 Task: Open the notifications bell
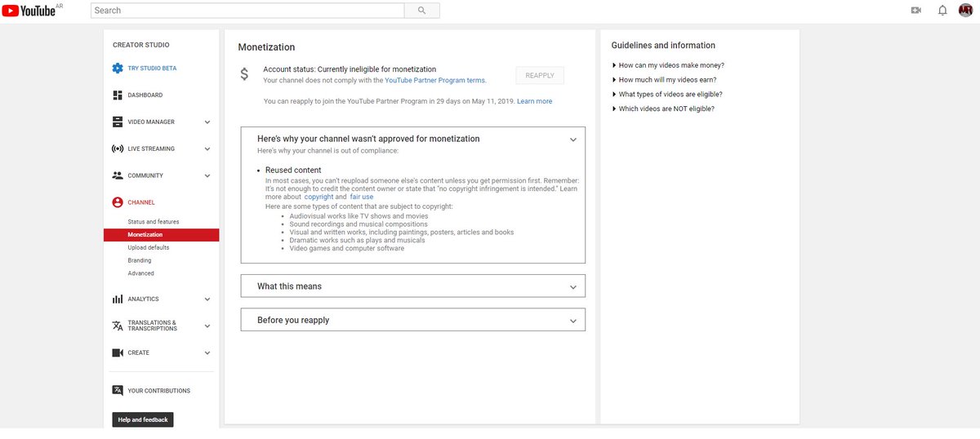[x=942, y=11]
